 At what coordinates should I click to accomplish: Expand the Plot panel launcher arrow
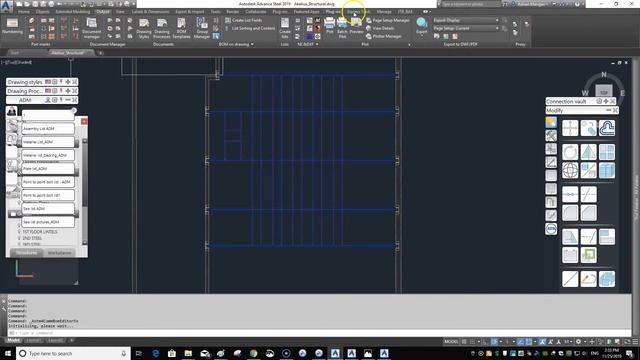coord(409,44)
